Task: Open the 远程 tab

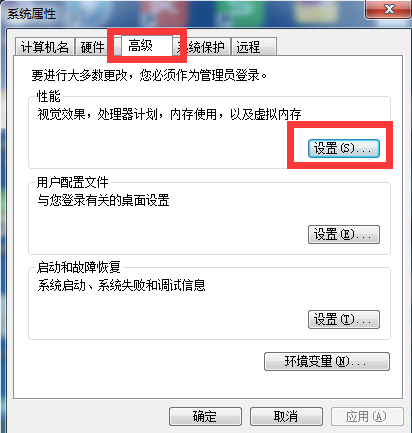Action: point(254,47)
